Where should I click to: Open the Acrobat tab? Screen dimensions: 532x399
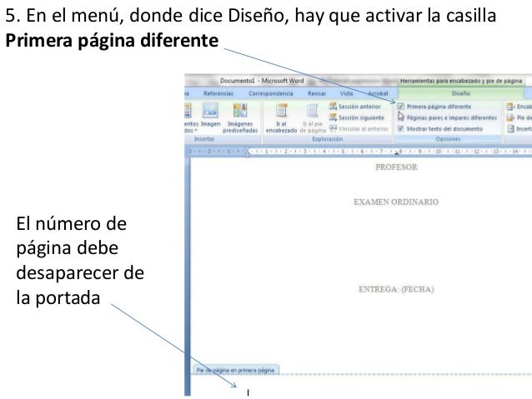point(378,93)
